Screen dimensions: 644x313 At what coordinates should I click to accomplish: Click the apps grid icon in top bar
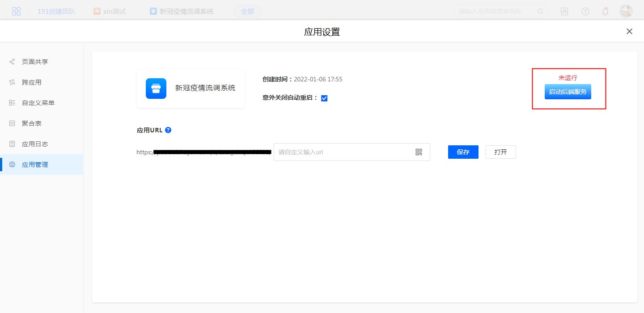(17, 11)
